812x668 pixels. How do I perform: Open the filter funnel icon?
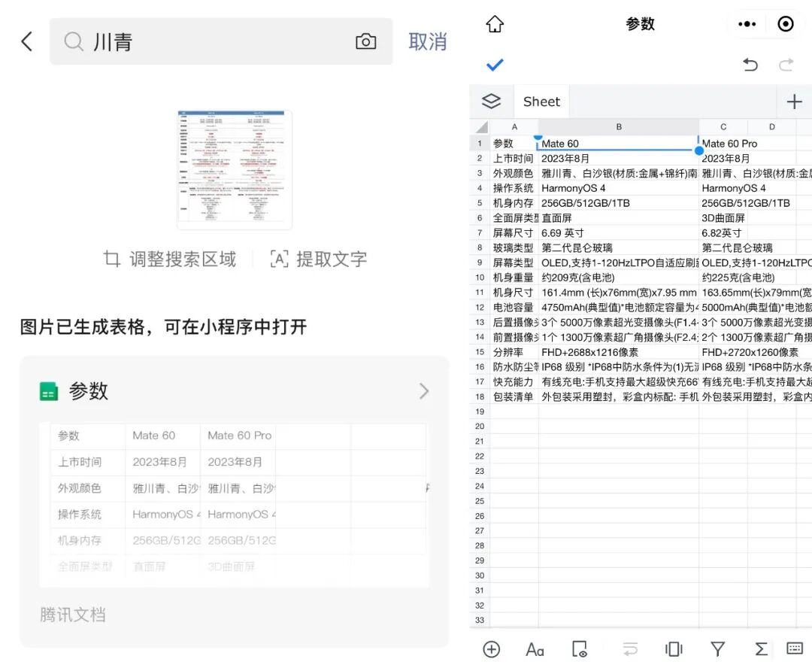point(717,649)
